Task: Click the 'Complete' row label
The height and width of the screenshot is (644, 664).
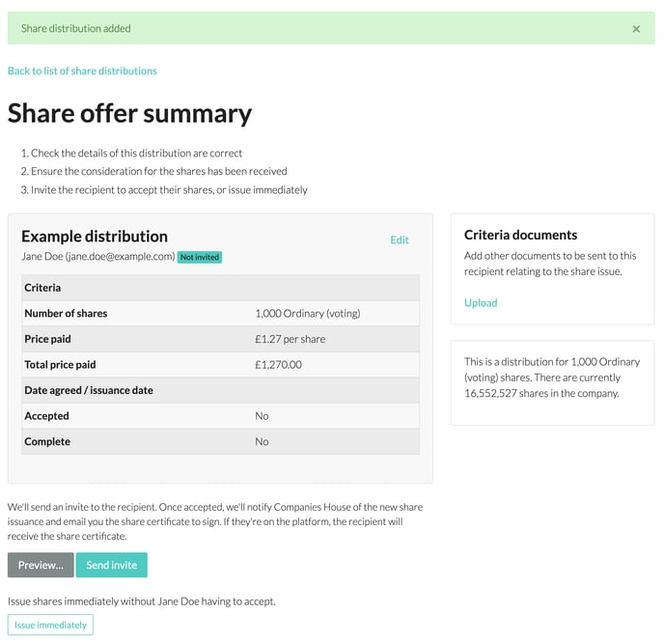Action: coord(47,441)
